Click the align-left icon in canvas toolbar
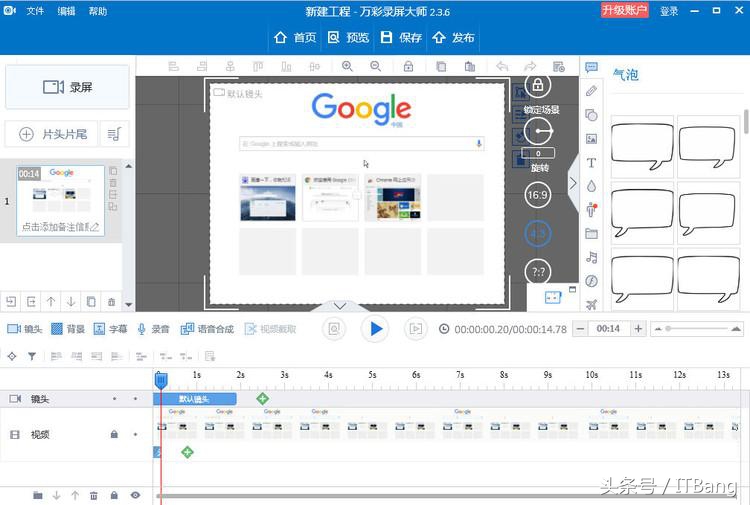This screenshot has height=505, width=750. (x=174, y=66)
